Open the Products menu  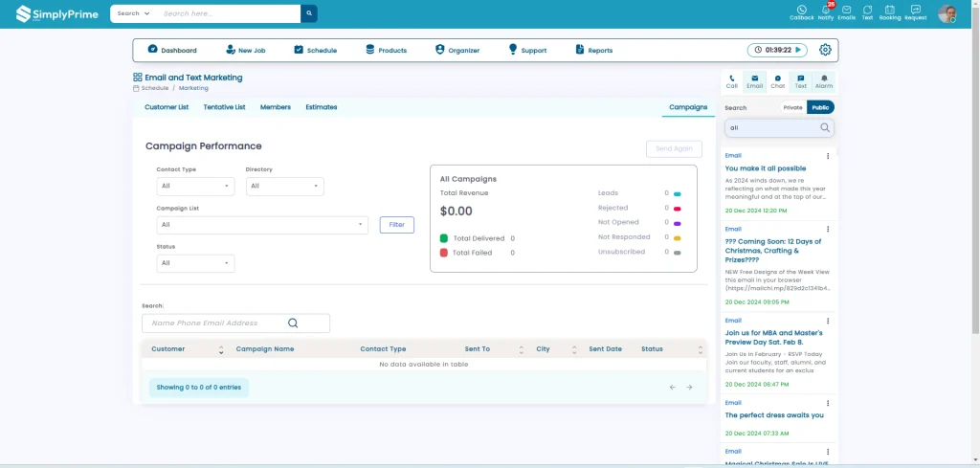click(387, 50)
